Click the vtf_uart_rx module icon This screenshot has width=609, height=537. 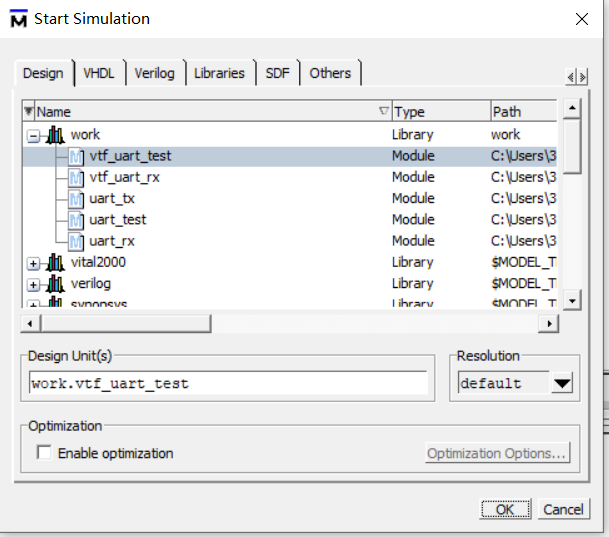76,177
